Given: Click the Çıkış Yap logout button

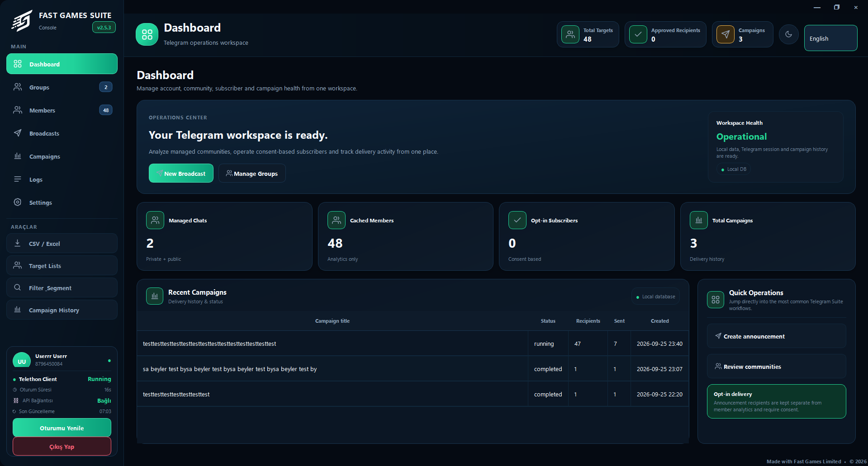Looking at the screenshot, I should 62,446.
